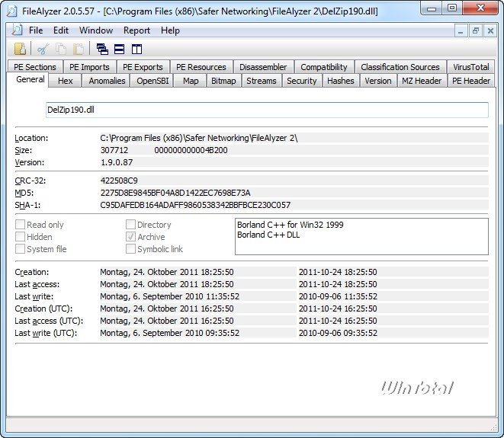
Task: Click the CRC-32 value 422508C9
Action: point(119,181)
